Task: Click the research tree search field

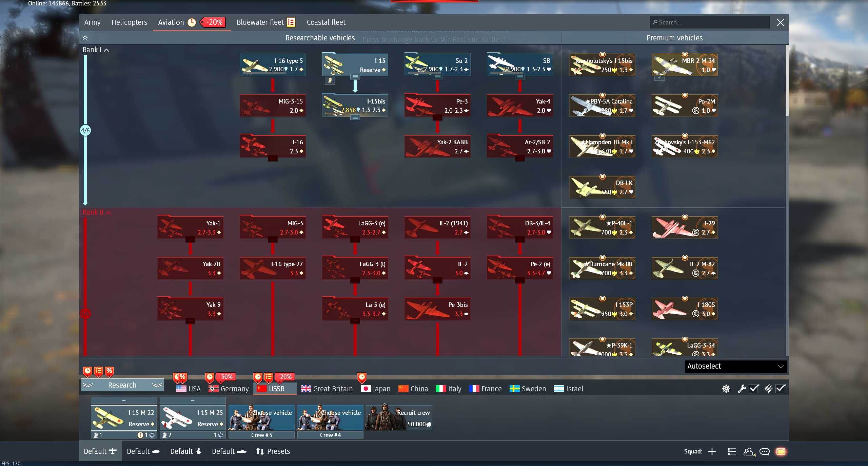Action: (710, 22)
